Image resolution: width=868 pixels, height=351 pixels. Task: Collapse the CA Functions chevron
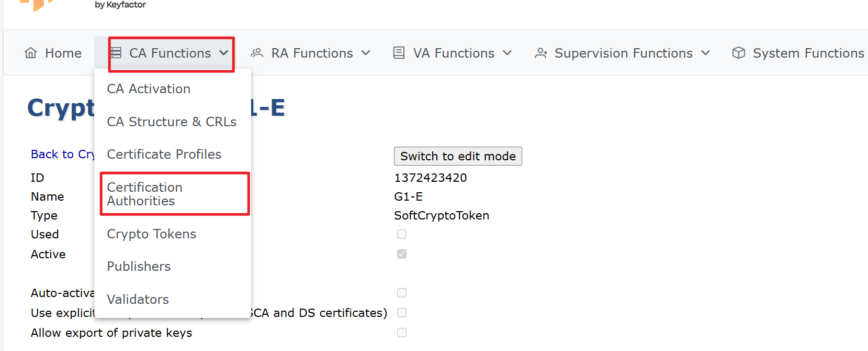(x=224, y=53)
